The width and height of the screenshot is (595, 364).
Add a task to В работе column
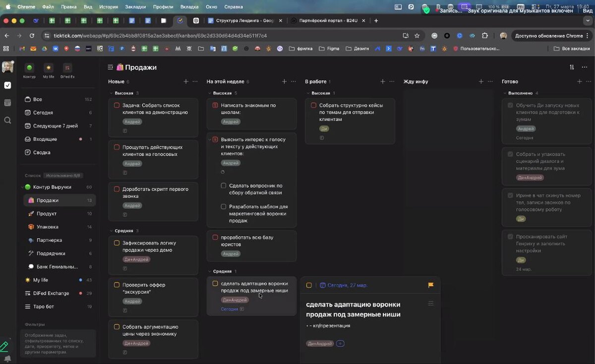point(383,81)
